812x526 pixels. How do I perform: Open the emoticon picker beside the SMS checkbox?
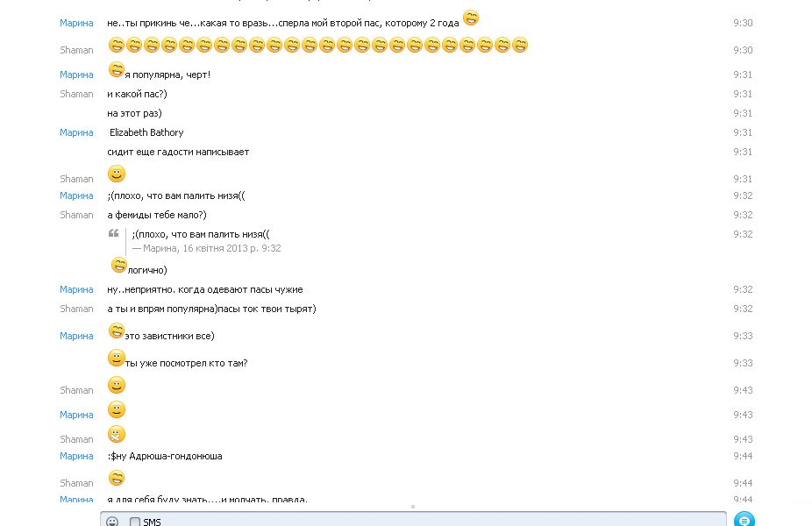112,522
